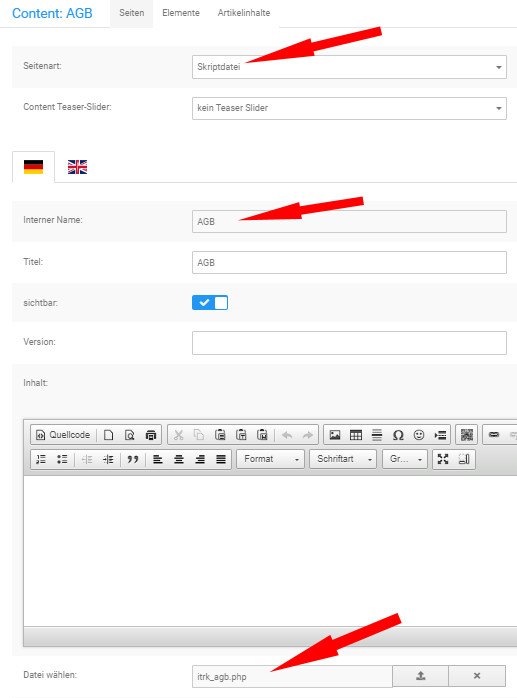Click the first paste clipboard icon
The width and height of the screenshot is (517, 698).
pos(220,435)
